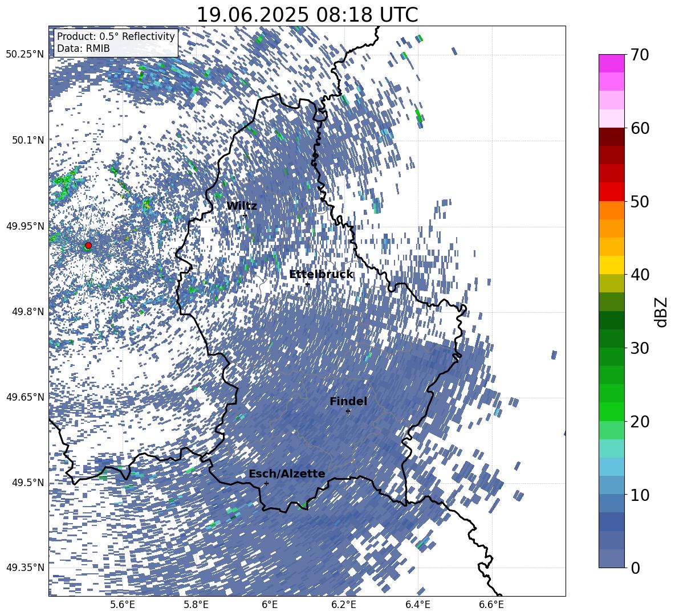Click the 49.65°N latitude tick label
Screen dimensions: 675x616
tap(25, 397)
